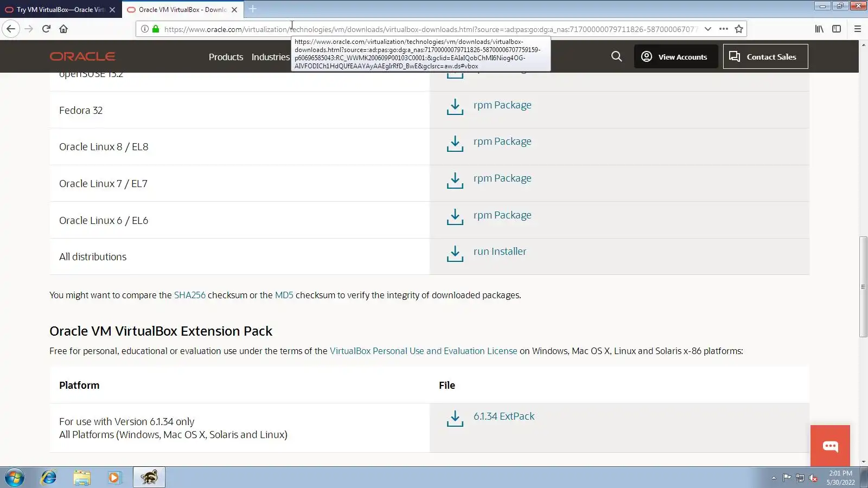868x488 pixels.
Task: Select the Oracle VM VirtualBox Downloads tab
Action: tap(182, 10)
